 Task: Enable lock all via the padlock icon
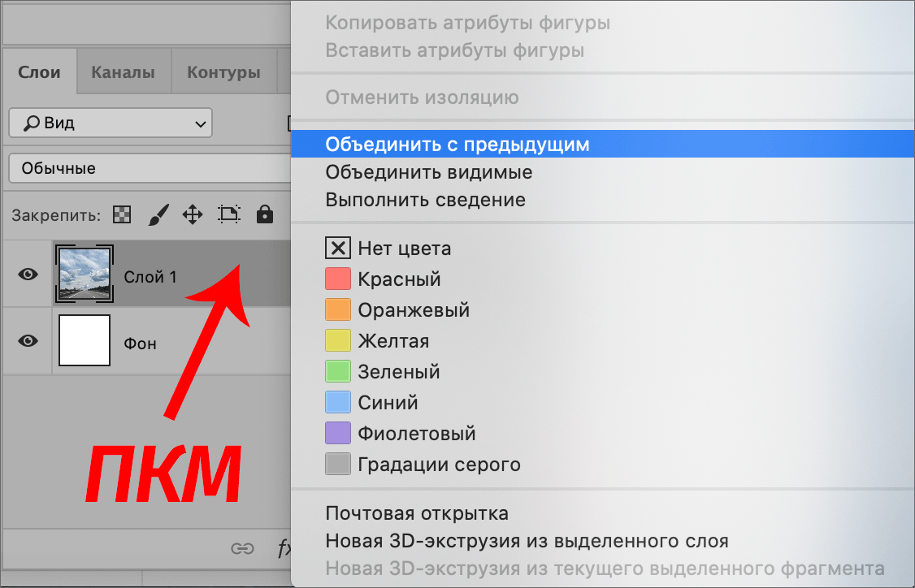point(264,214)
